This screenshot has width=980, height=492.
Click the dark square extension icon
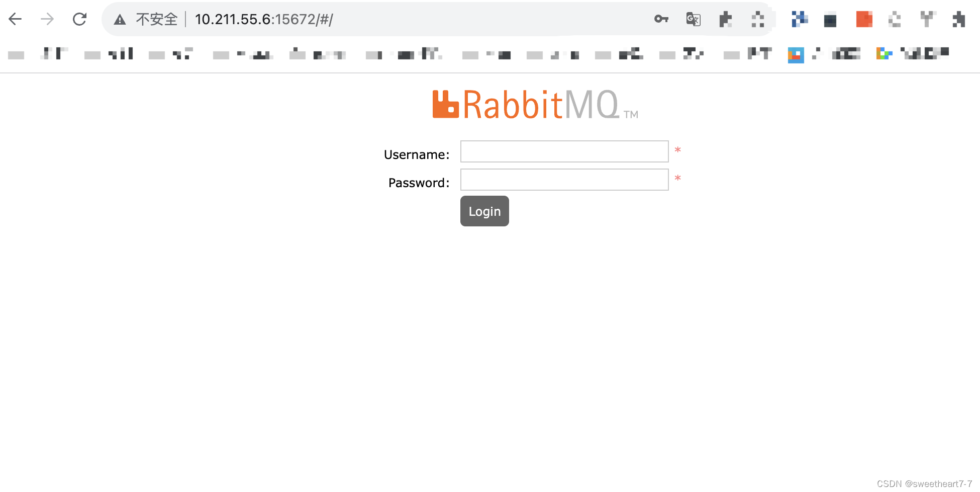(830, 20)
